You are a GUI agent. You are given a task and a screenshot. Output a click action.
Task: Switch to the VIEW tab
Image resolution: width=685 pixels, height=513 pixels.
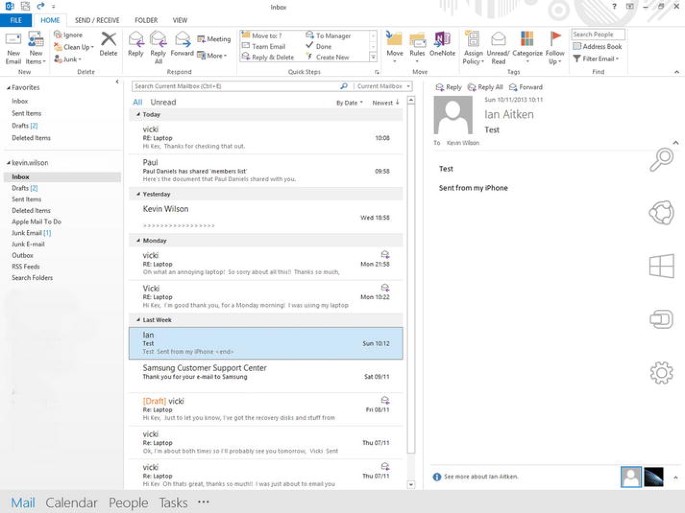[x=180, y=20]
